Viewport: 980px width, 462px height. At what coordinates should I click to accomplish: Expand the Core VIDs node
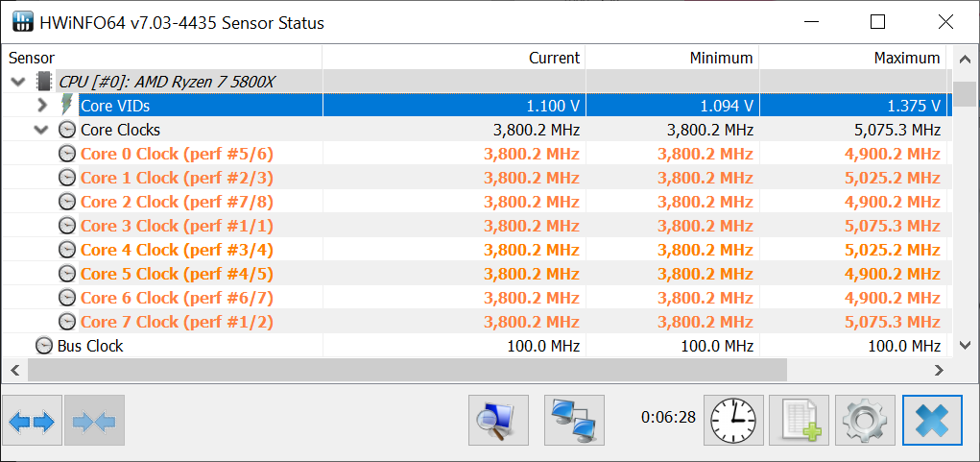tap(42, 105)
